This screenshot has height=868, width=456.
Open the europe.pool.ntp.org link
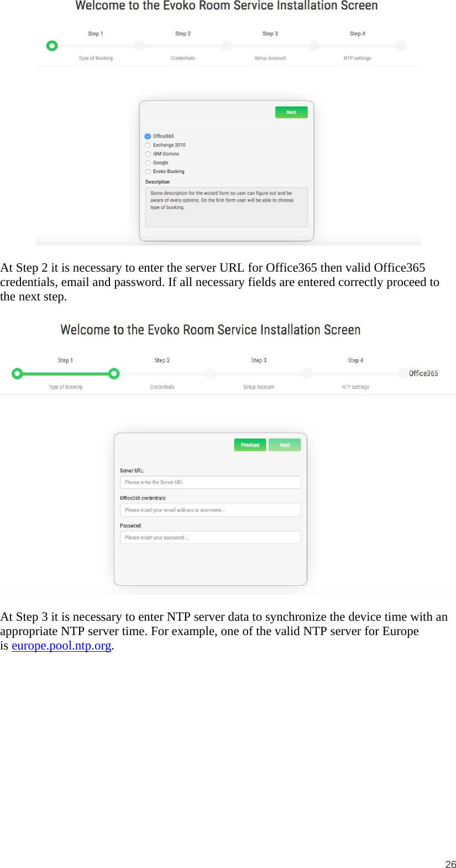[x=61, y=646]
